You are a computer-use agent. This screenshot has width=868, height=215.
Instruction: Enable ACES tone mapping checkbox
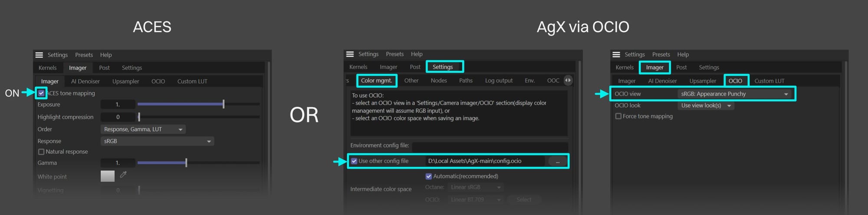[x=41, y=93]
